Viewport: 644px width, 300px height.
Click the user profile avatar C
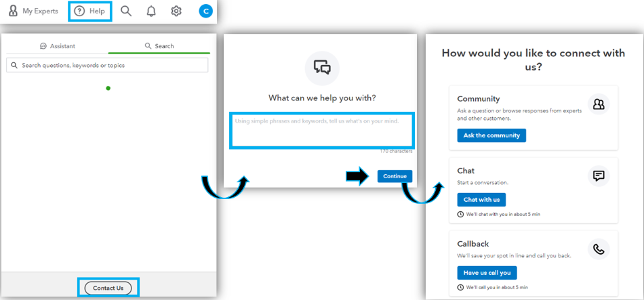coord(205,11)
